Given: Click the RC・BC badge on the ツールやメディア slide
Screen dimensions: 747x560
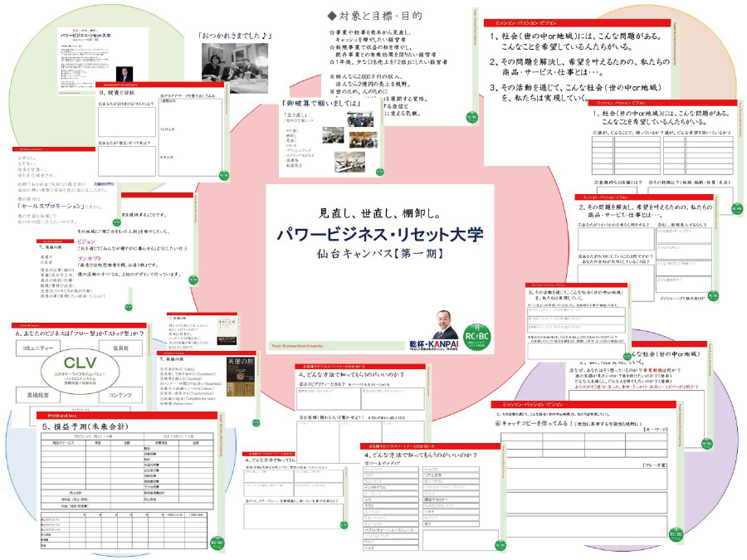Looking at the screenshot, I should coord(500,545).
